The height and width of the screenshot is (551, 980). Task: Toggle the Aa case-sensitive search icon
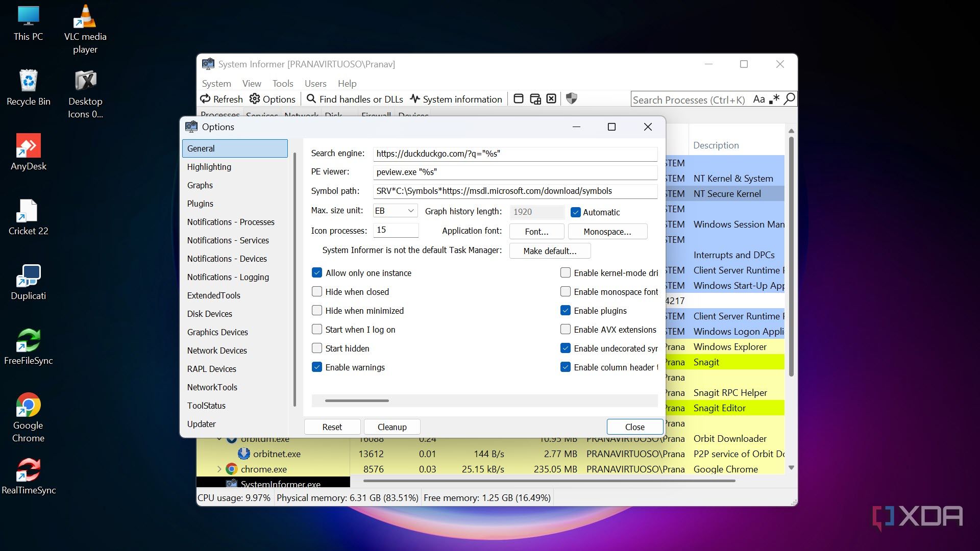pos(759,99)
